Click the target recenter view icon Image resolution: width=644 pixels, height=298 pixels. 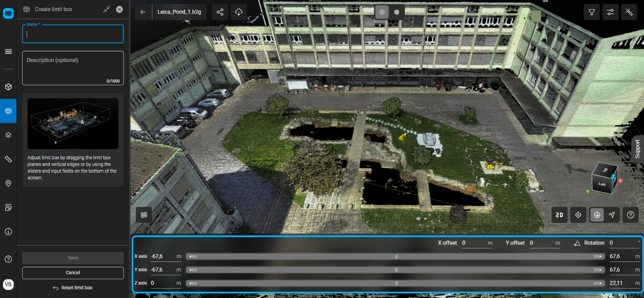click(x=578, y=215)
